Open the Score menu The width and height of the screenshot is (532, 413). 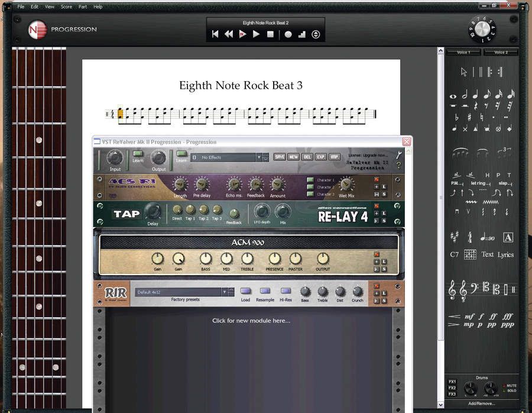pos(66,7)
